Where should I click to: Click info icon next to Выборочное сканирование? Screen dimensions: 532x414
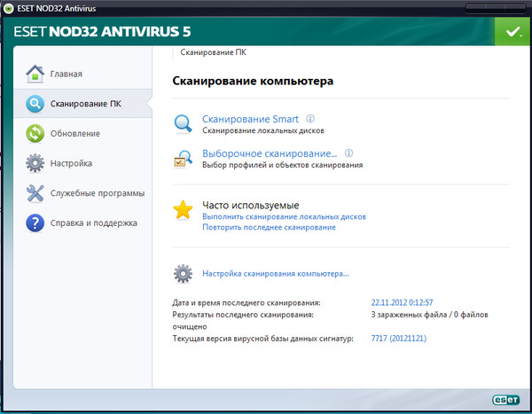(x=348, y=153)
